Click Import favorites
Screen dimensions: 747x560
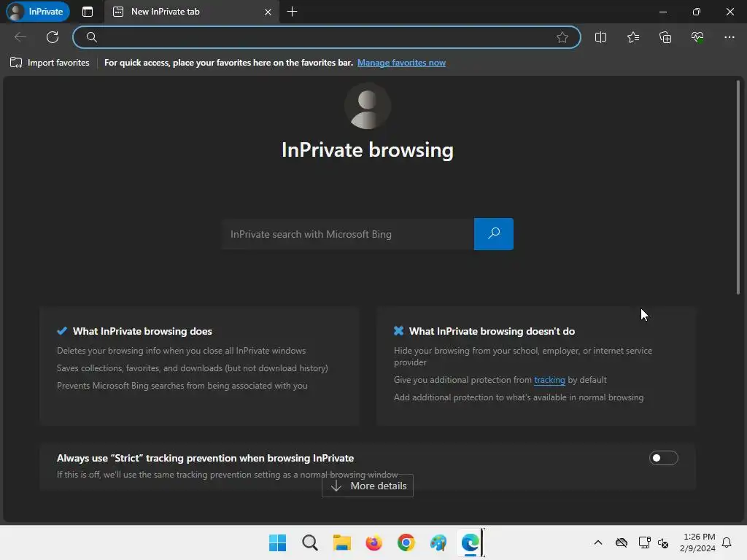(x=50, y=63)
